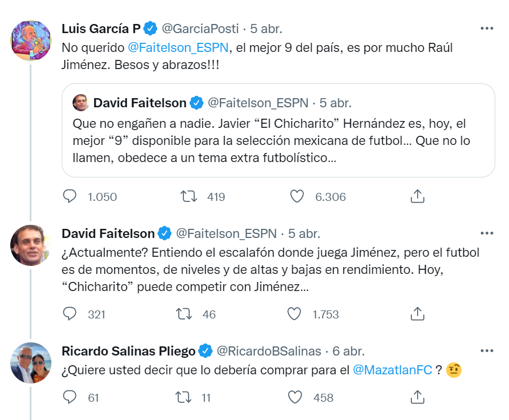This screenshot has height=420, width=509.
Task: Share Ricardo Salinas Pliego's tweet
Action: [x=418, y=397]
